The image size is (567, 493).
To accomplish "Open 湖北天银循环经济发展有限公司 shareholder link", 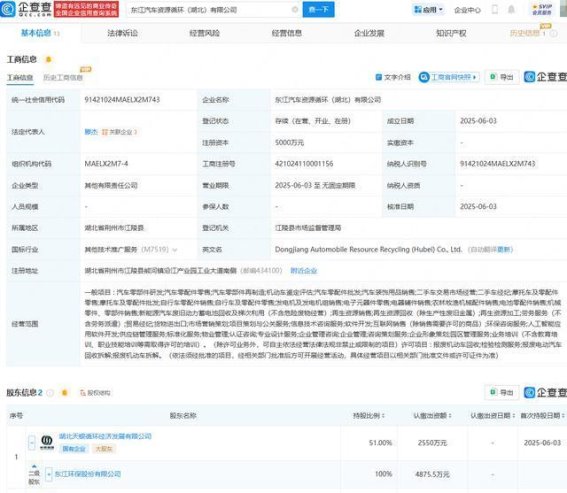I will (x=105, y=437).
